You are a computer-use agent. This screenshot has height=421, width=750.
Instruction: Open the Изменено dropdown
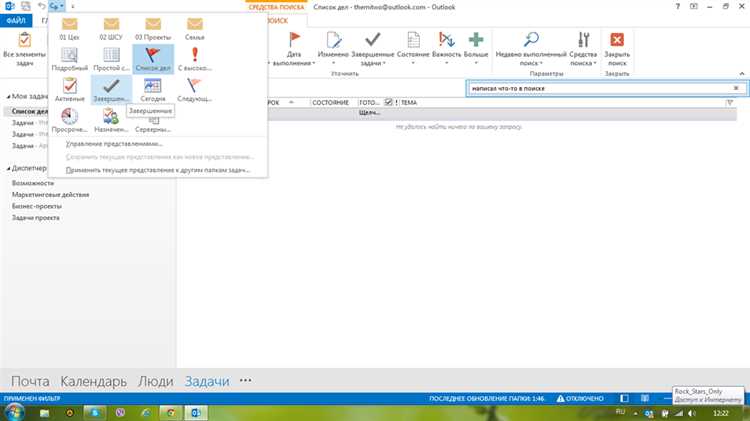click(333, 49)
